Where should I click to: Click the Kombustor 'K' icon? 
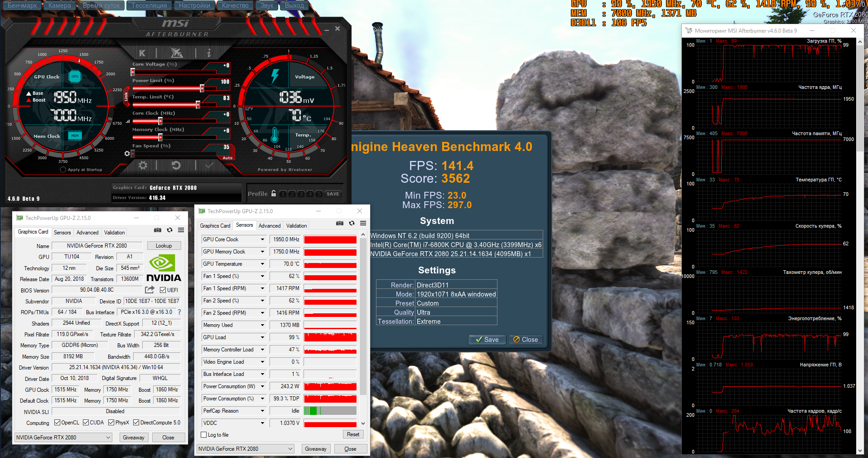click(142, 53)
